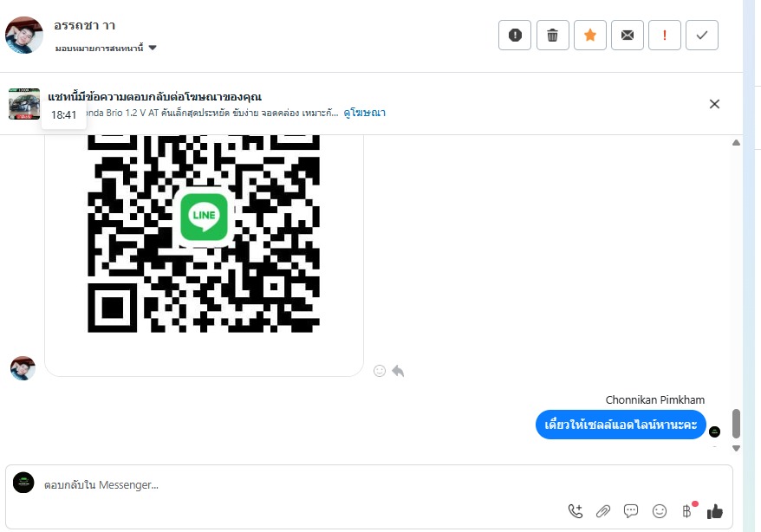
Task: Mark the conversation as unread with the envelope icon
Action: tap(627, 35)
